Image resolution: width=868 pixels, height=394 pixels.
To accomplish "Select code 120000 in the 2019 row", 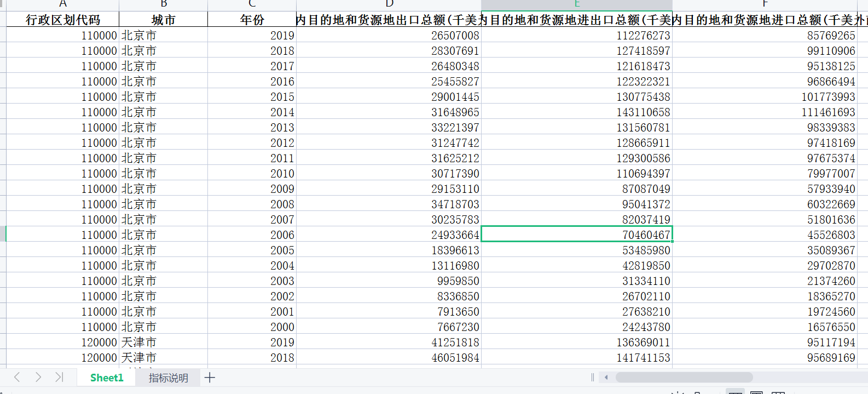I will (63, 342).
